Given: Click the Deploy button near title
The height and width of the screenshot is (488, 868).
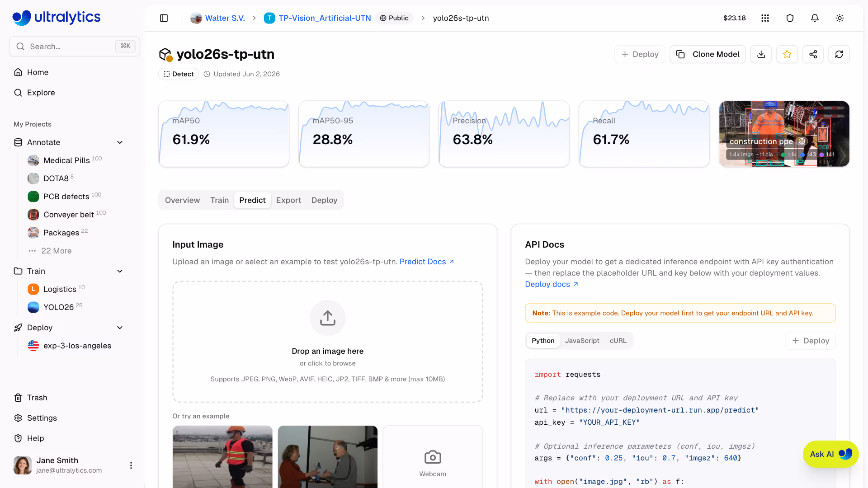Looking at the screenshot, I should click(640, 54).
